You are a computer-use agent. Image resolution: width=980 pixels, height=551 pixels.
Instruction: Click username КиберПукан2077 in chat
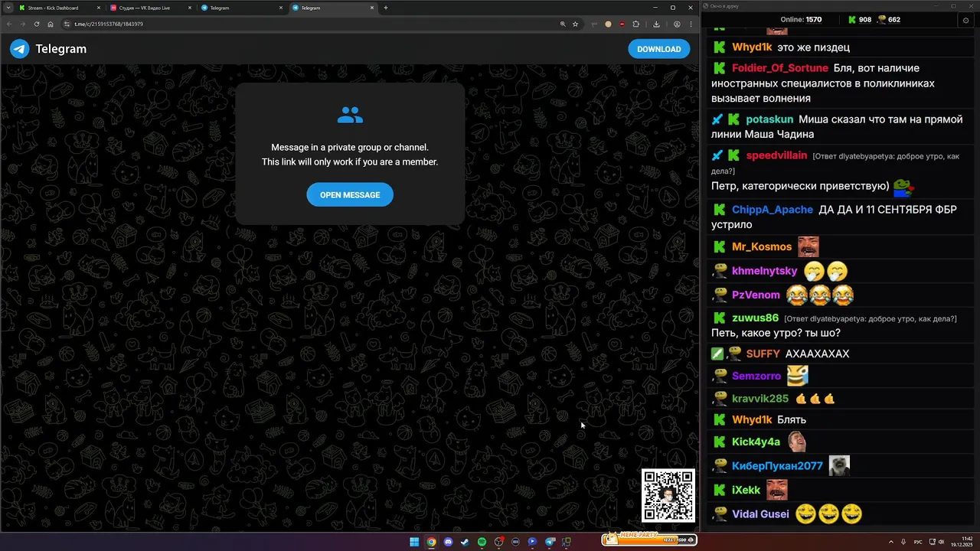click(x=777, y=465)
